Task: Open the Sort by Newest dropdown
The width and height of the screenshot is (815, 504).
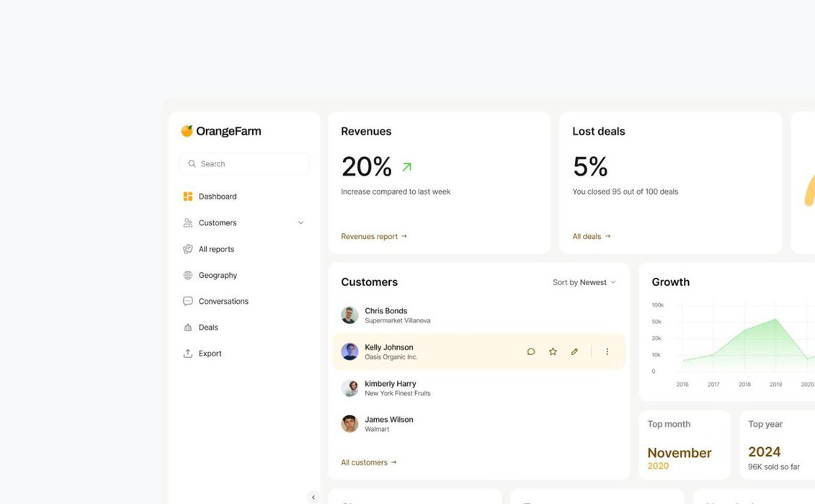Action: pos(584,282)
